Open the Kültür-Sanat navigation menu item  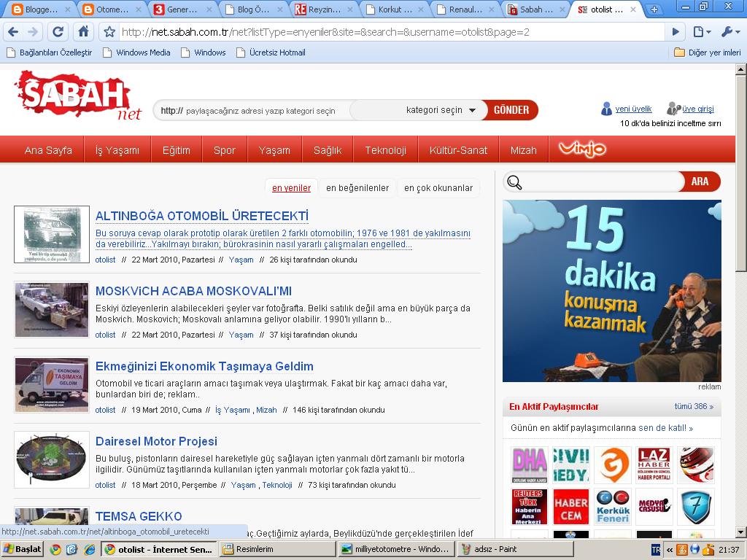[x=458, y=150]
